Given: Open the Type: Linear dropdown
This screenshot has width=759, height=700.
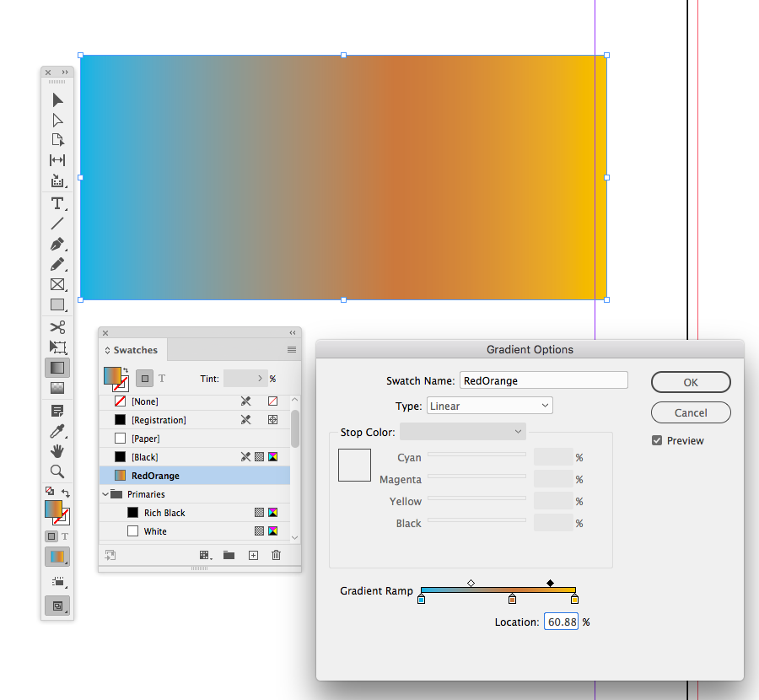Looking at the screenshot, I should click(489, 405).
